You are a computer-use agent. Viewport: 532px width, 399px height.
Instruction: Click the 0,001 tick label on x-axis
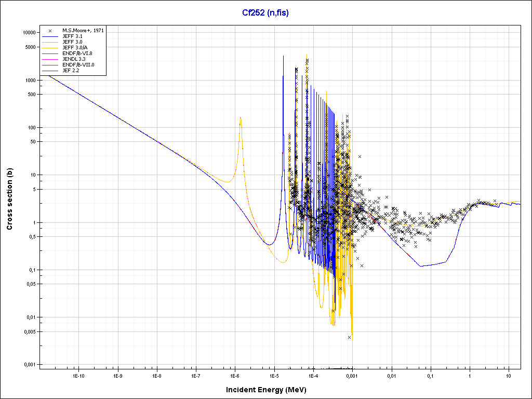coord(352,375)
